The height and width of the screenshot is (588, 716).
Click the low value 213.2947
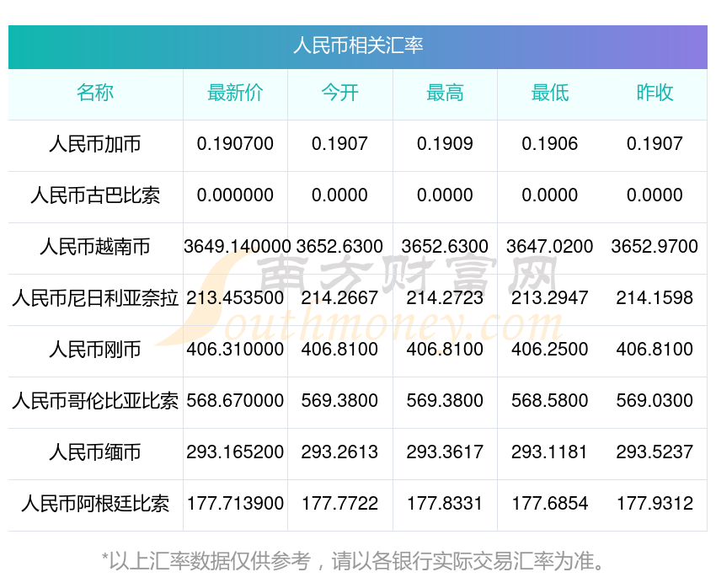(550, 298)
